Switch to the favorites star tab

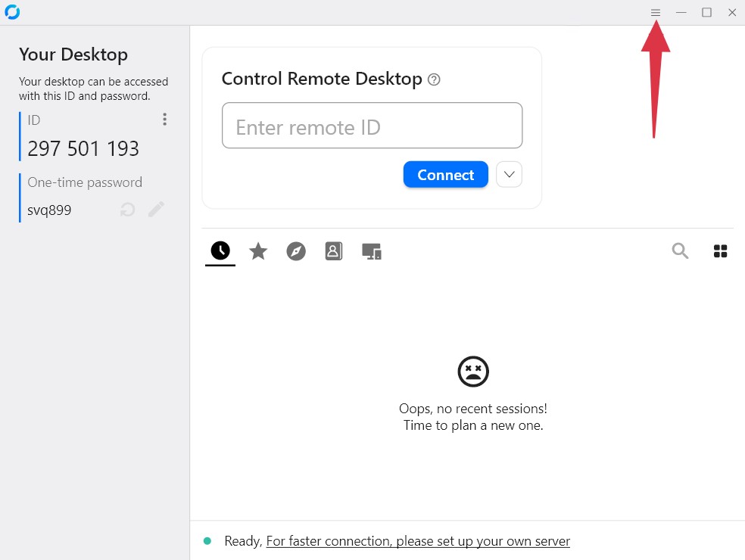click(257, 250)
